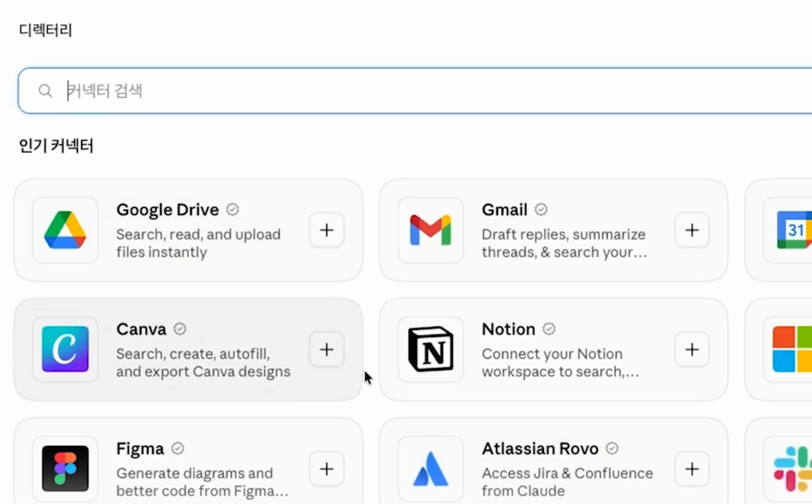This screenshot has height=504, width=812.
Task: Open the Canva connector title
Action: pos(142,329)
